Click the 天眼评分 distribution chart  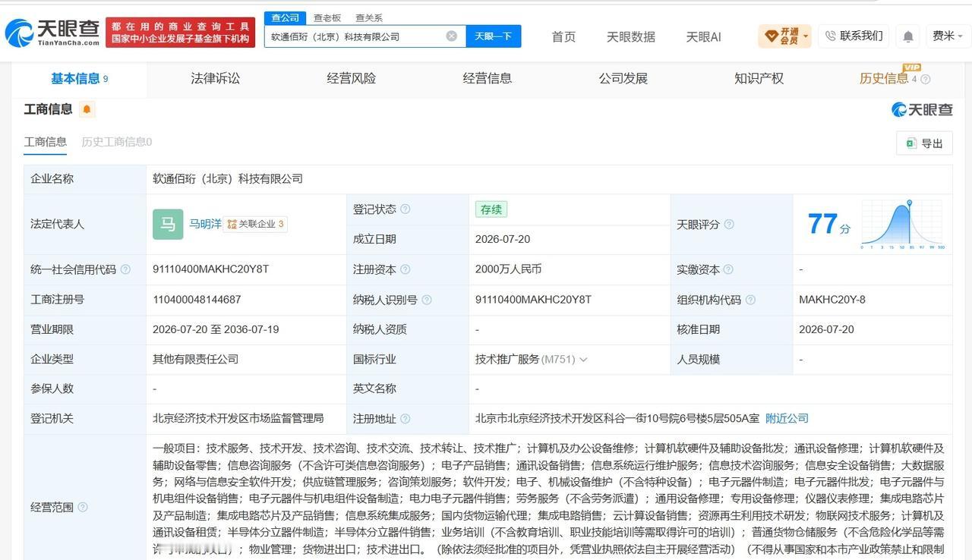(x=903, y=225)
